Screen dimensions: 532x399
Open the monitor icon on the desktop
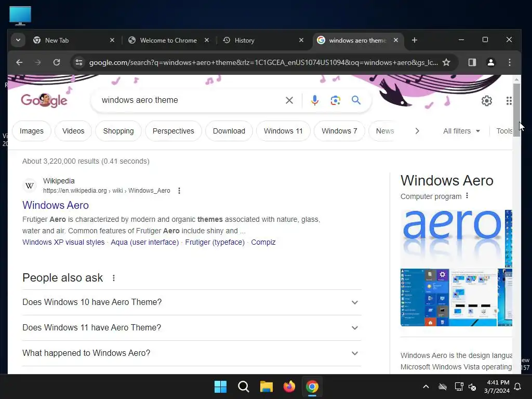point(20,16)
